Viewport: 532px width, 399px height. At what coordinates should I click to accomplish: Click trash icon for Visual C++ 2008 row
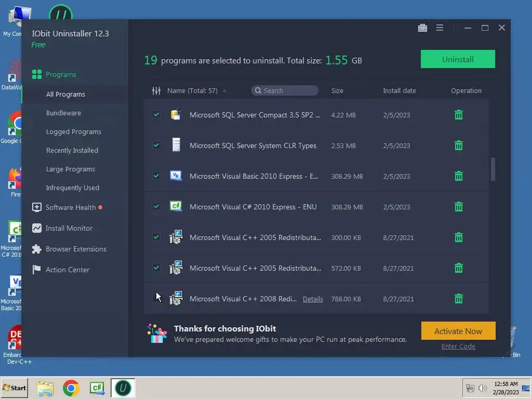tap(458, 298)
